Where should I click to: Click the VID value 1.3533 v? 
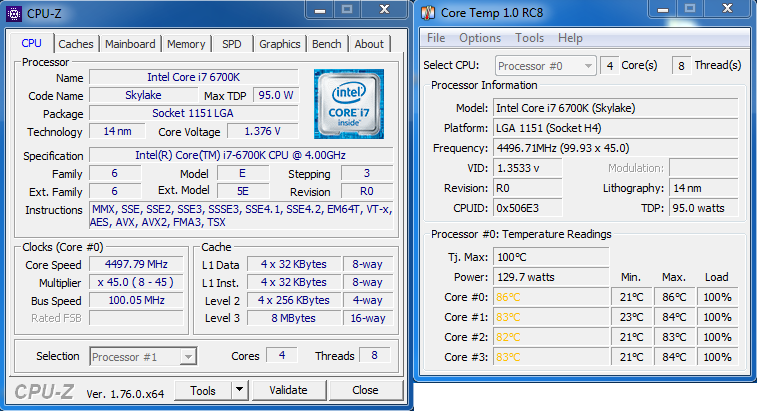point(528,168)
